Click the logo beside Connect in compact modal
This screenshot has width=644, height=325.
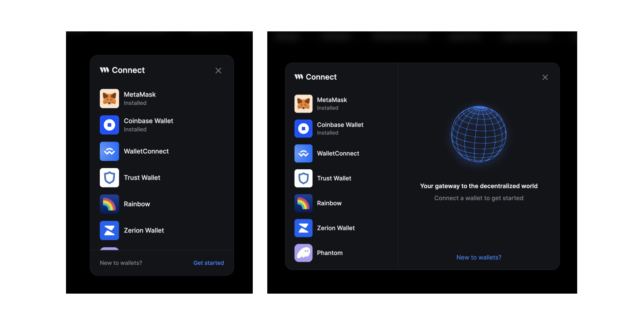tap(105, 70)
